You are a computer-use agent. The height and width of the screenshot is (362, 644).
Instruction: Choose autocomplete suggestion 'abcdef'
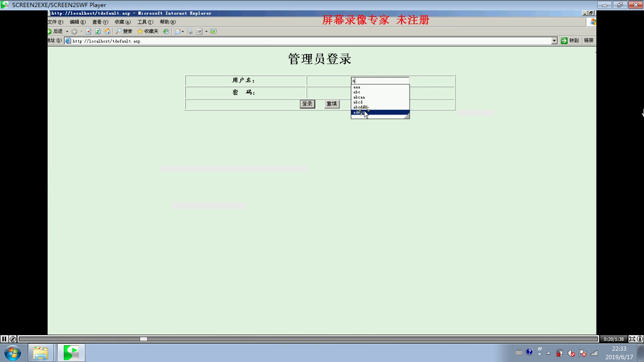380,107
